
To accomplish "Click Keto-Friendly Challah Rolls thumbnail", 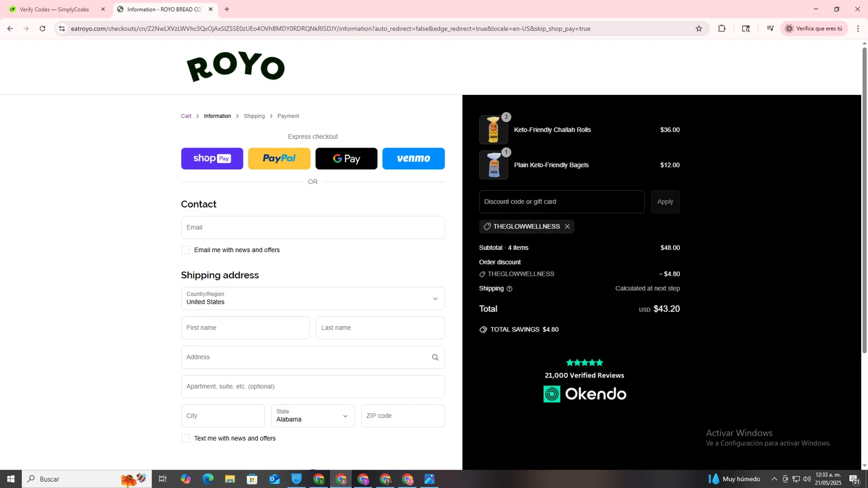I will tap(494, 130).
